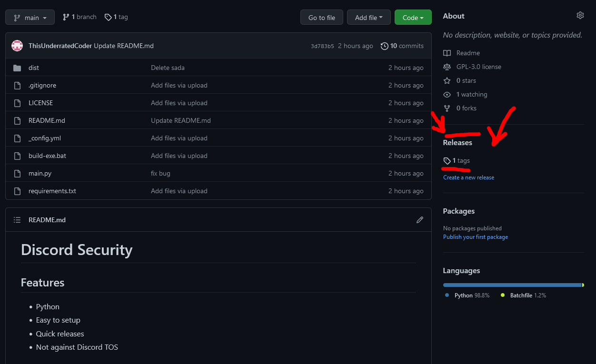Click the fork icon next to 0 forks
Image resolution: width=596 pixels, height=364 pixels.
coord(447,108)
